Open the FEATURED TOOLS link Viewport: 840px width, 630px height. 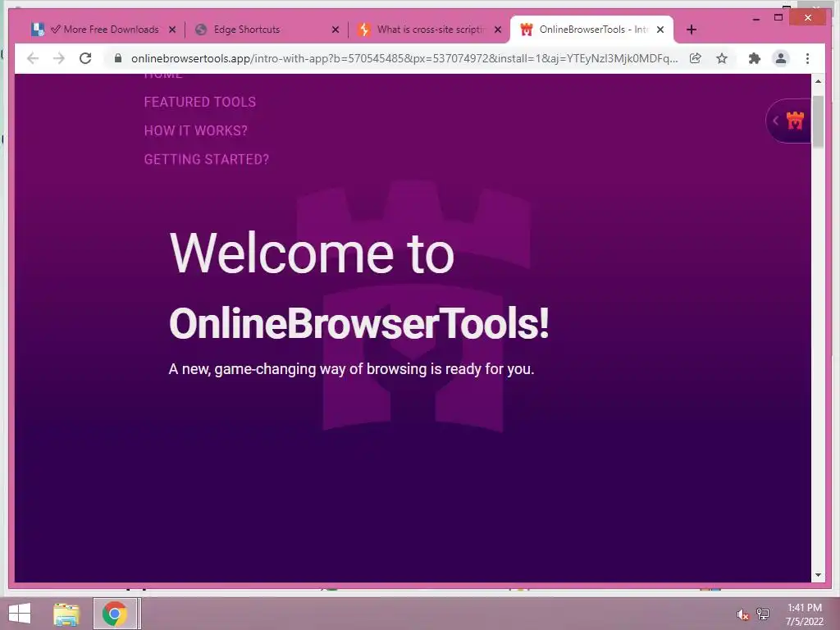coord(200,102)
